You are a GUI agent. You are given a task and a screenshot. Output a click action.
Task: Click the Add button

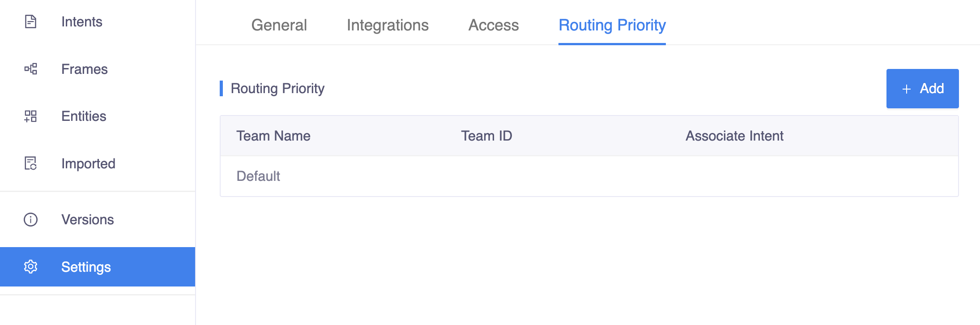(x=922, y=89)
